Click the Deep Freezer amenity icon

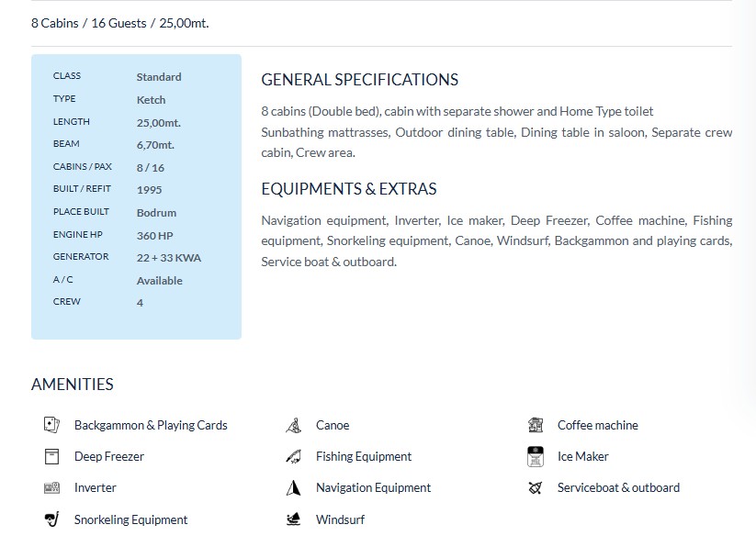(x=51, y=456)
